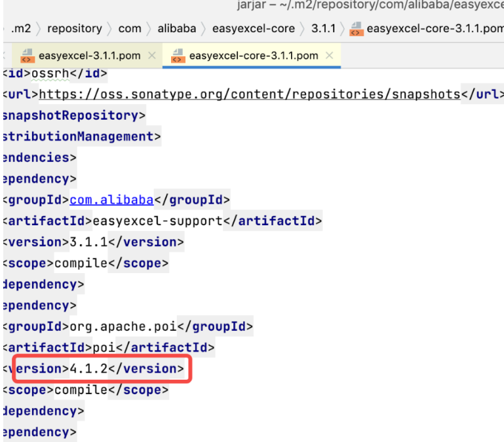Click the 3.1.1 version value in the code
The width and height of the screenshot is (504, 442).
coord(88,242)
